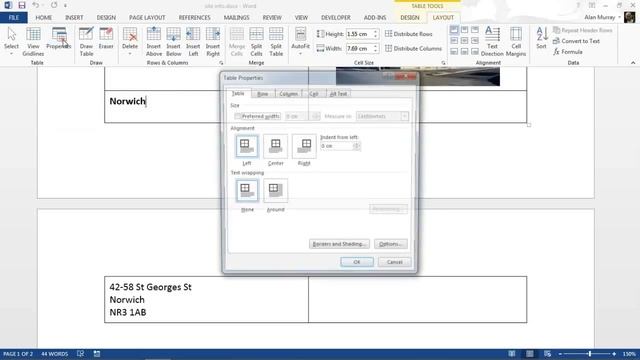Adjust the Indent from left spinner
Image resolution: width=640 pixels, height=360 pixels.
(356, 146)
